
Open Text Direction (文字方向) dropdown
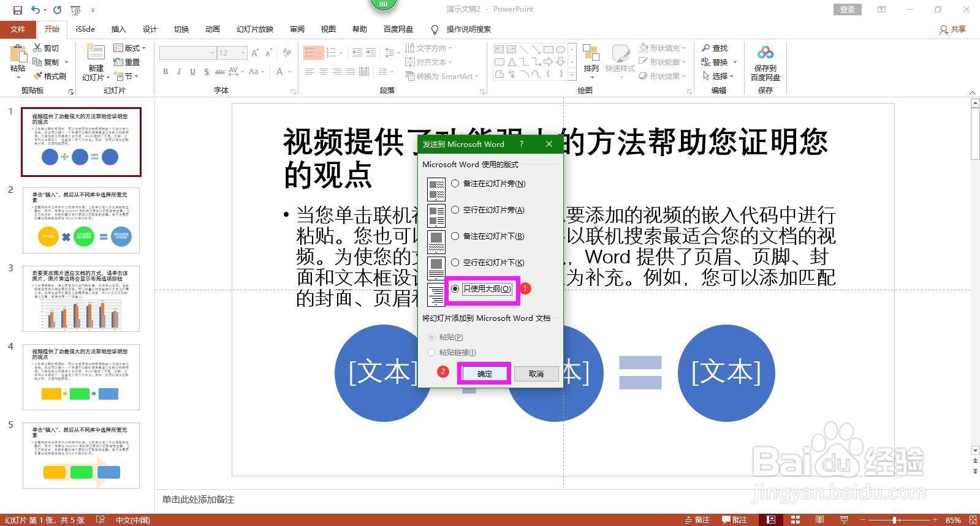click(428, 48)
